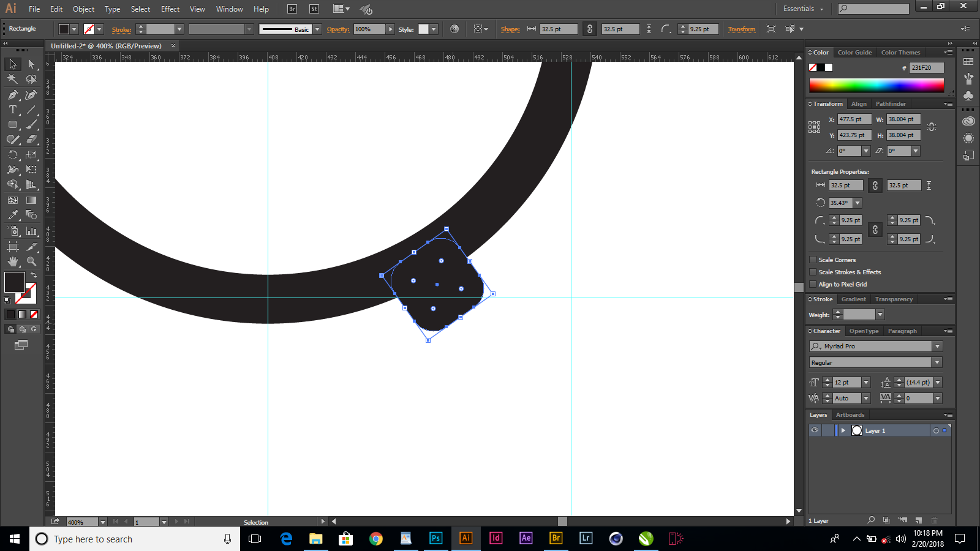Click the Locate Object magnifier in Layers

pos(871,520)
